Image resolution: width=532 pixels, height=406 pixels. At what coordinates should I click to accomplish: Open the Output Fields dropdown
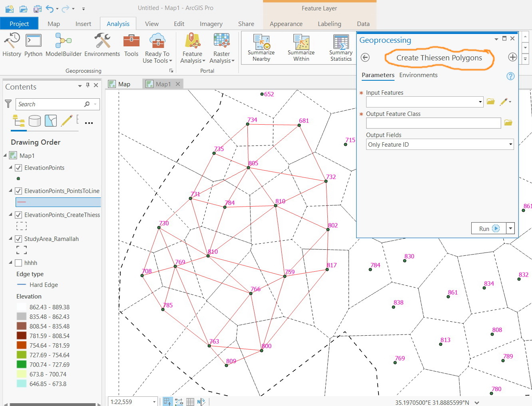[x=510, y=145]
